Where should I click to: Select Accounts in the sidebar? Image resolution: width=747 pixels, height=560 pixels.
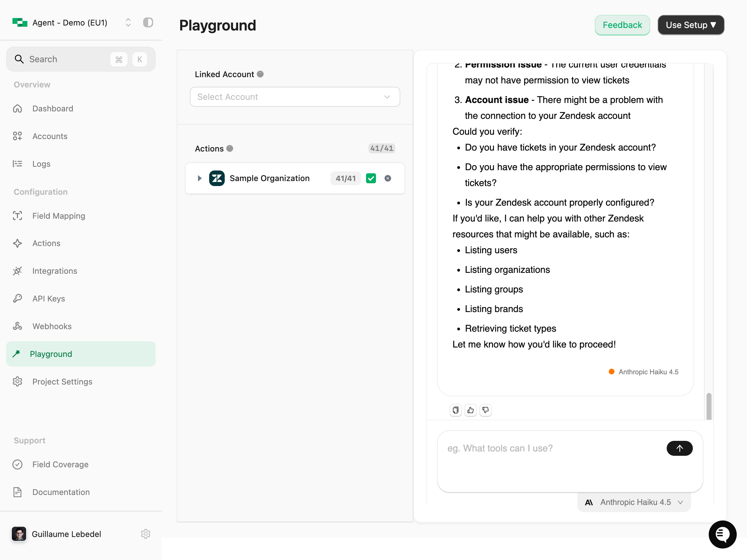click(x=49, y=136)
